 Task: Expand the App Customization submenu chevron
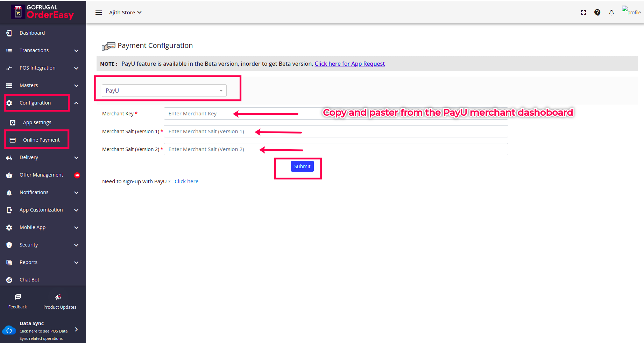(76, 210)
